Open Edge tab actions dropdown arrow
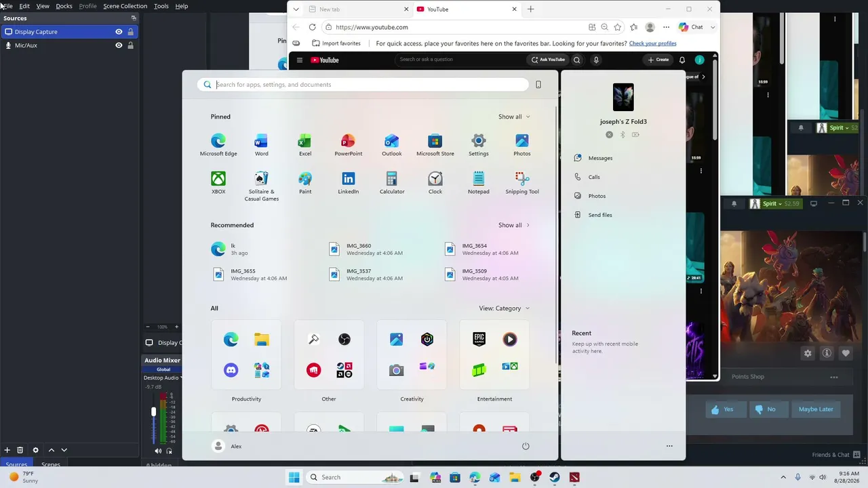868x488 pixels. click(296, 9)
